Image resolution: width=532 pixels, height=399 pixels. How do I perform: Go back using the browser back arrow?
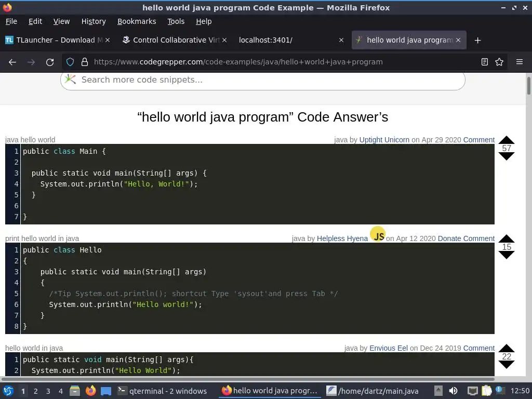12,62
